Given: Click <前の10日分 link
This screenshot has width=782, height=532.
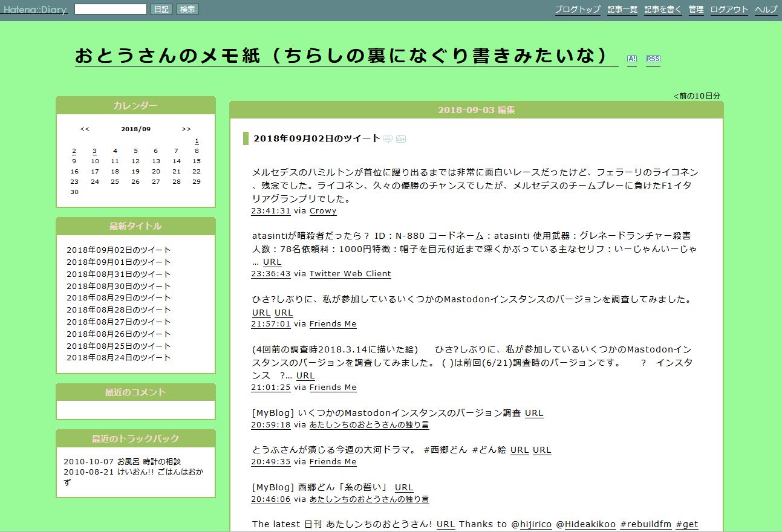Looking at the screenshot, I should [x=697, y=96].
